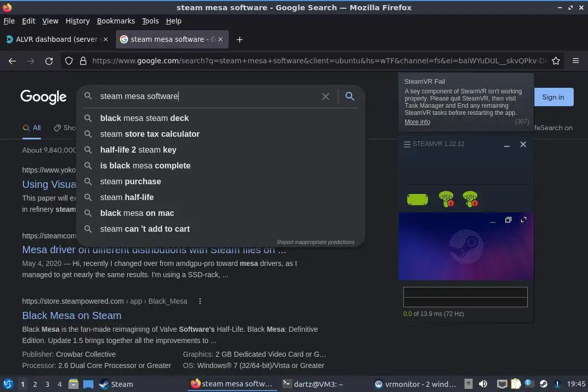Choose suggestion 'steam store tax calculator'

click(x=221, y=134)
